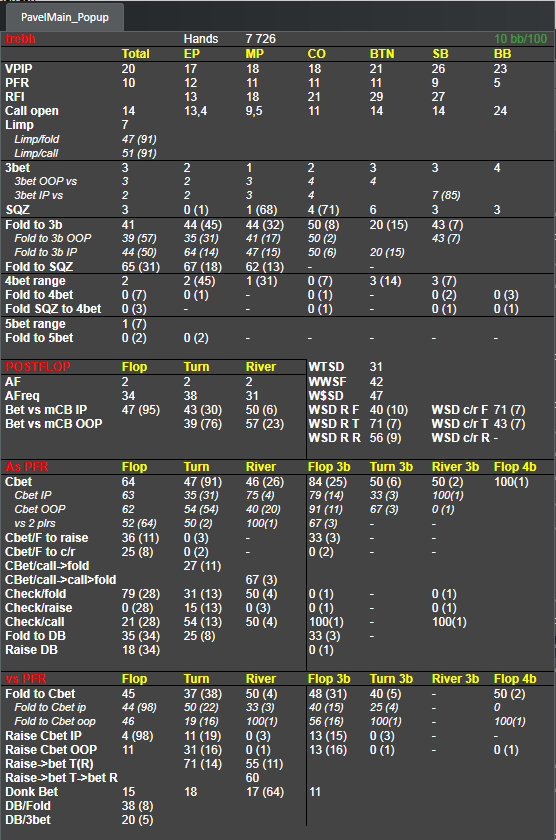This screenshot has width=556, height=840.
Task: Click the Fold to Cbet label
Action: 40,694
